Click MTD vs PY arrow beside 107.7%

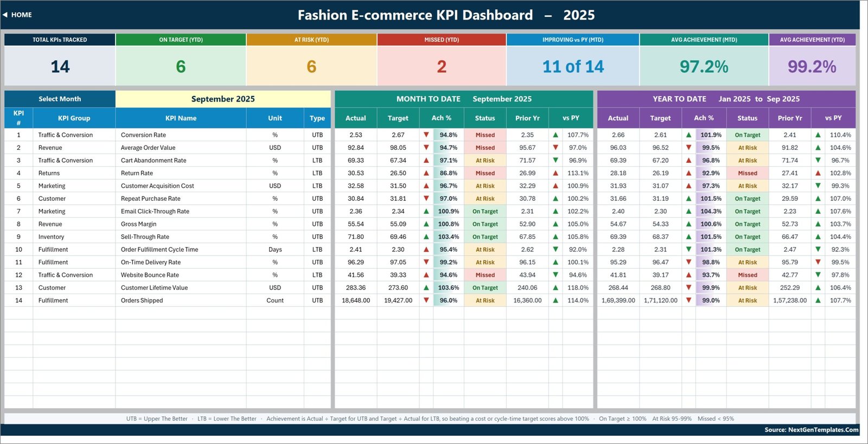click(556, 135)
